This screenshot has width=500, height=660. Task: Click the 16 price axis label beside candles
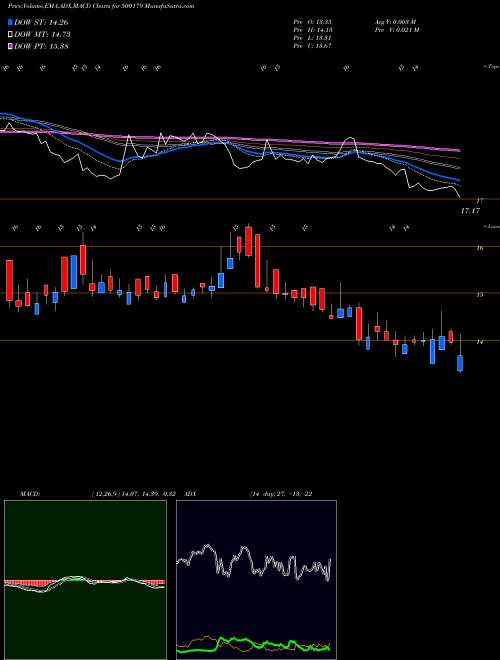pos(479,248)
